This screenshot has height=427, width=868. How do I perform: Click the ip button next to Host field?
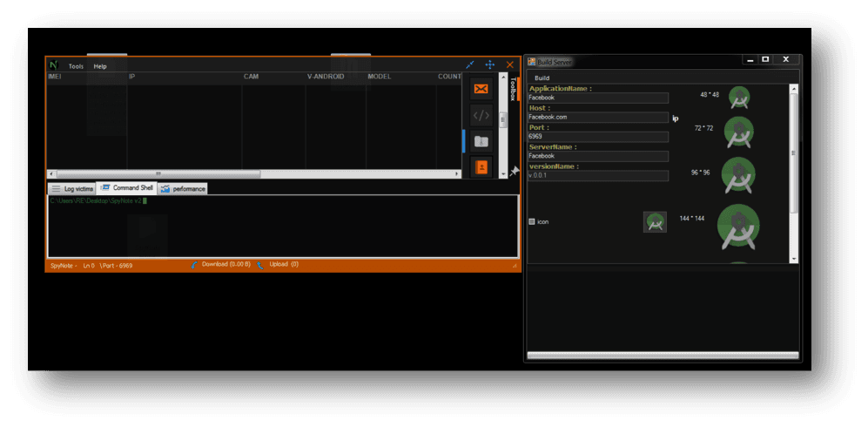676,118
